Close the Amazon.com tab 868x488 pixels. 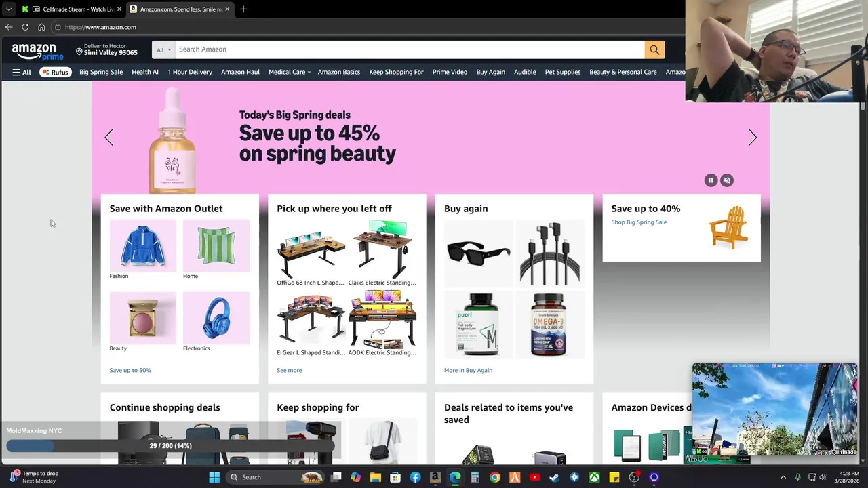[227, 9]
